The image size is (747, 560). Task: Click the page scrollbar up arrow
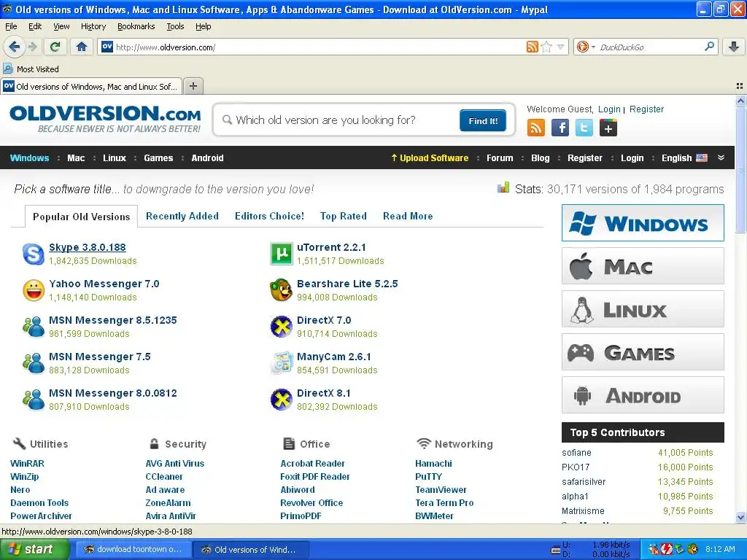pyautogui.click(x=740, y=101)
